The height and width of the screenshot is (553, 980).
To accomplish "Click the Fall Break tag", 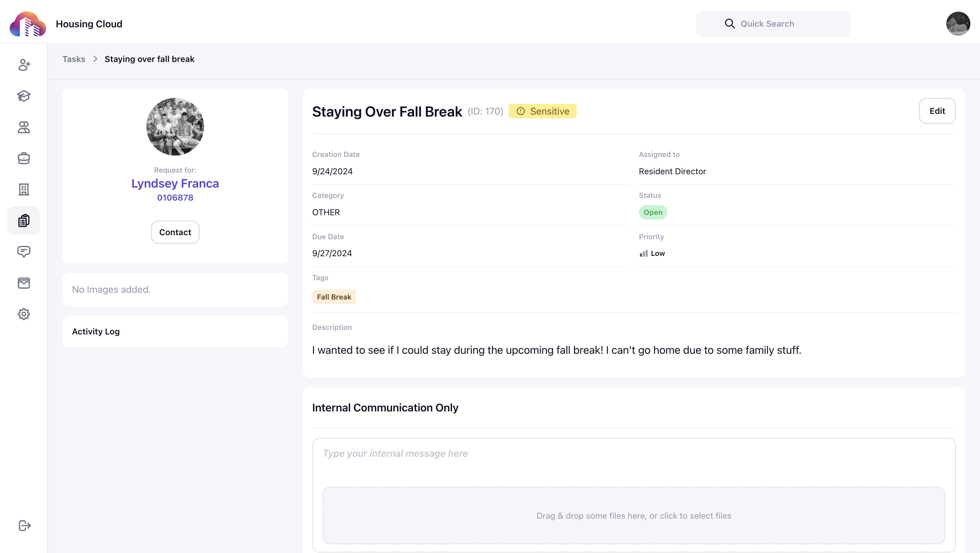I will 334,297.
